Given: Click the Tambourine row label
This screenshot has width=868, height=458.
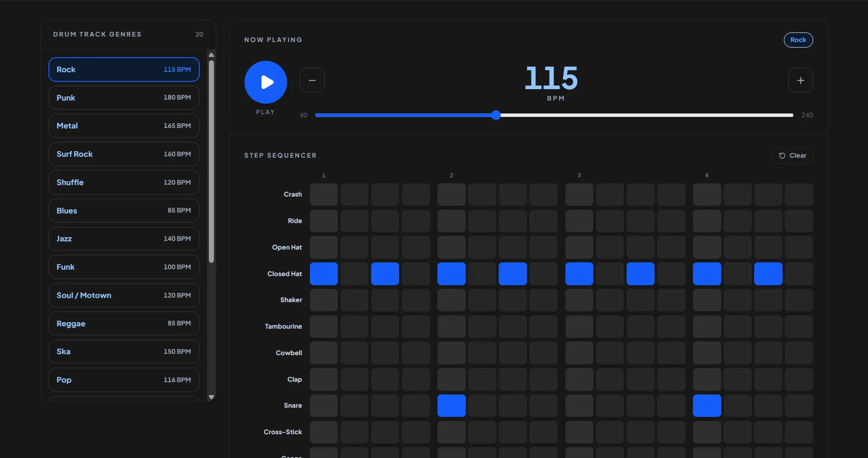Looking at the screenshot, I should [283, 326].
